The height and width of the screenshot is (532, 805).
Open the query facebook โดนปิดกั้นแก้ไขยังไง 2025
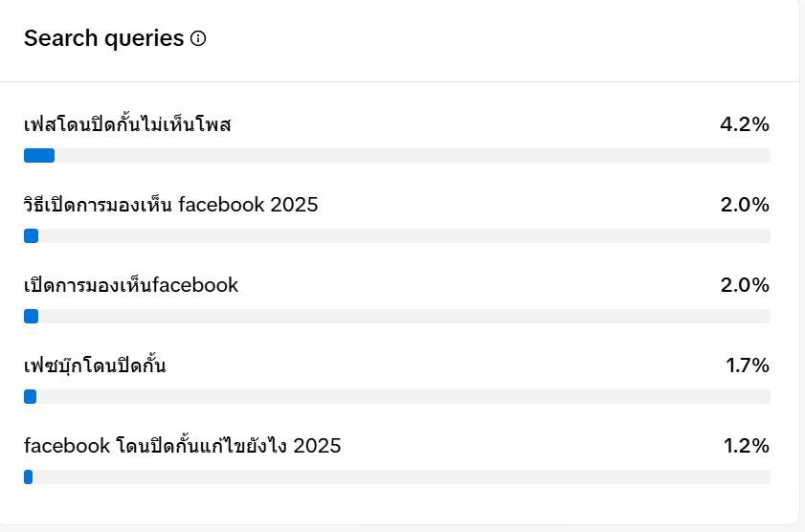point(182,446)
